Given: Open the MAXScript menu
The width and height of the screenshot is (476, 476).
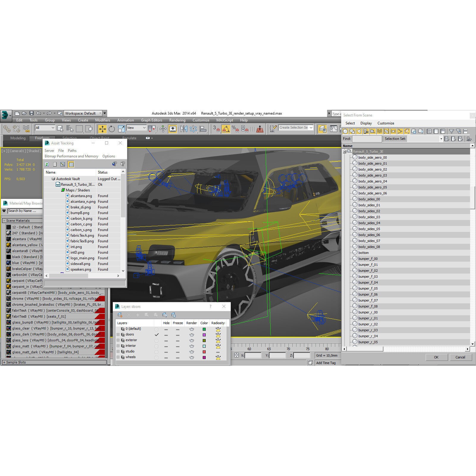Looking at the screenshot, I should tap(224, 120).
